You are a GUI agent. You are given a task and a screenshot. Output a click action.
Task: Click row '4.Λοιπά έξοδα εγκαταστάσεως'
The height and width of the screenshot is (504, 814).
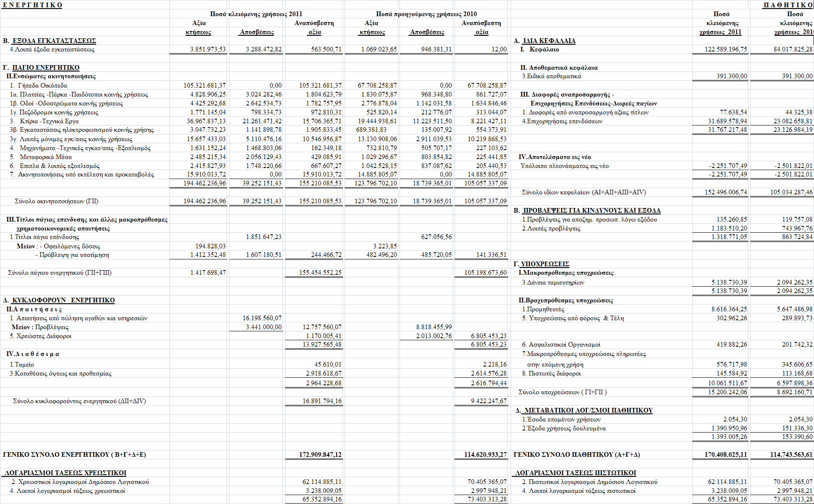pos(52,49)
